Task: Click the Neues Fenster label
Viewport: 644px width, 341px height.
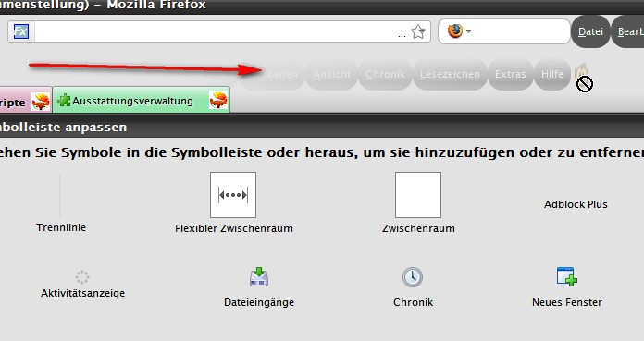Action: [567, 302]
